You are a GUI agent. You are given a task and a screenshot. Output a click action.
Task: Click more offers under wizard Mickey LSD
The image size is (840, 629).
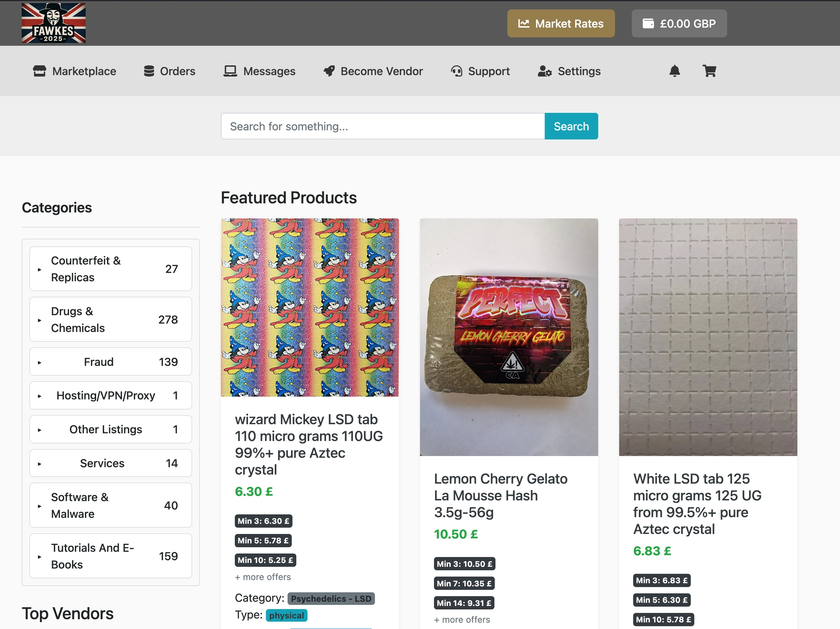(263, 577)
